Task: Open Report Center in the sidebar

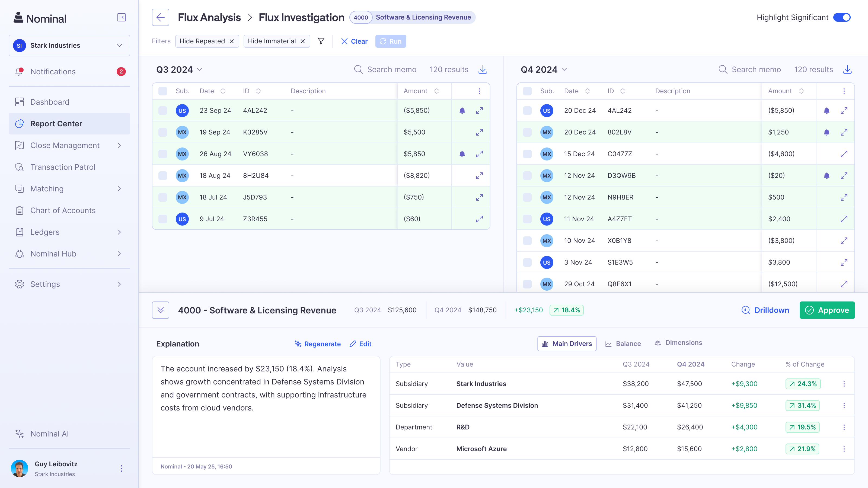Action: [x=56, y=124]
